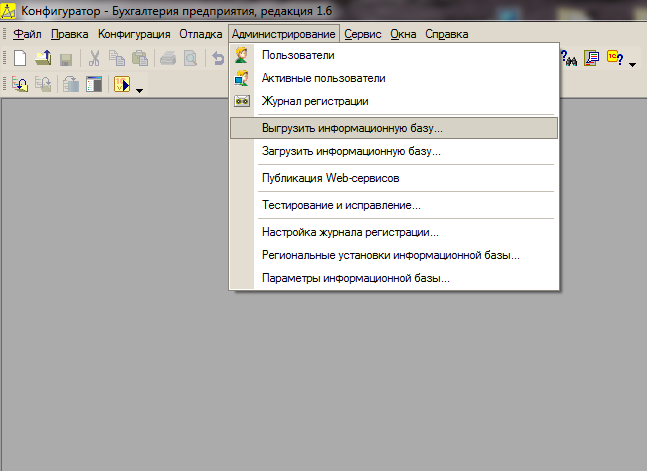Expand the configuration toolbar options arrow
The image size is (647, 471).
tap(139, 90)
